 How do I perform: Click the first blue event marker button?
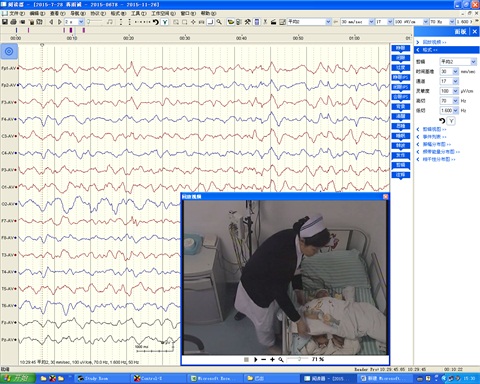coord(400,49)
